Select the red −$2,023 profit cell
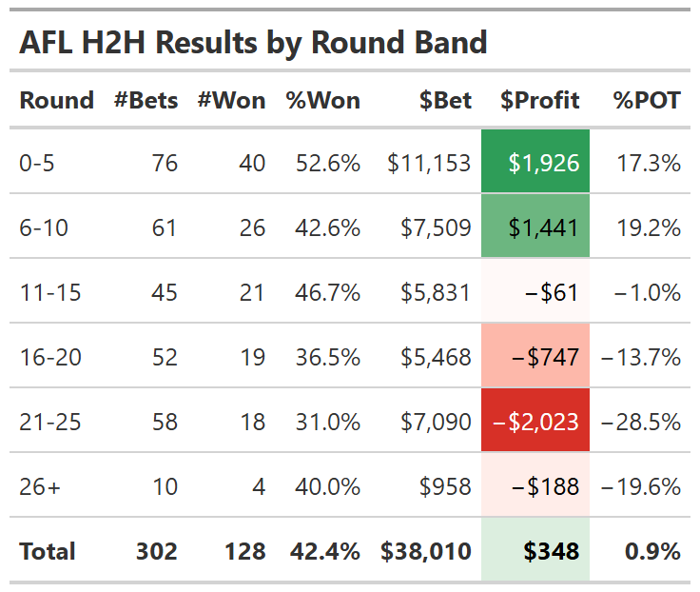This screenshot has width=700, height=592. (536, 422)
